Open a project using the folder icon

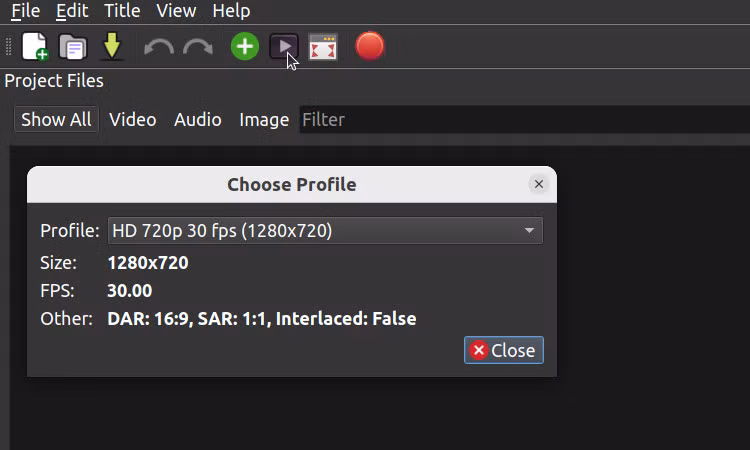(73, 46)
